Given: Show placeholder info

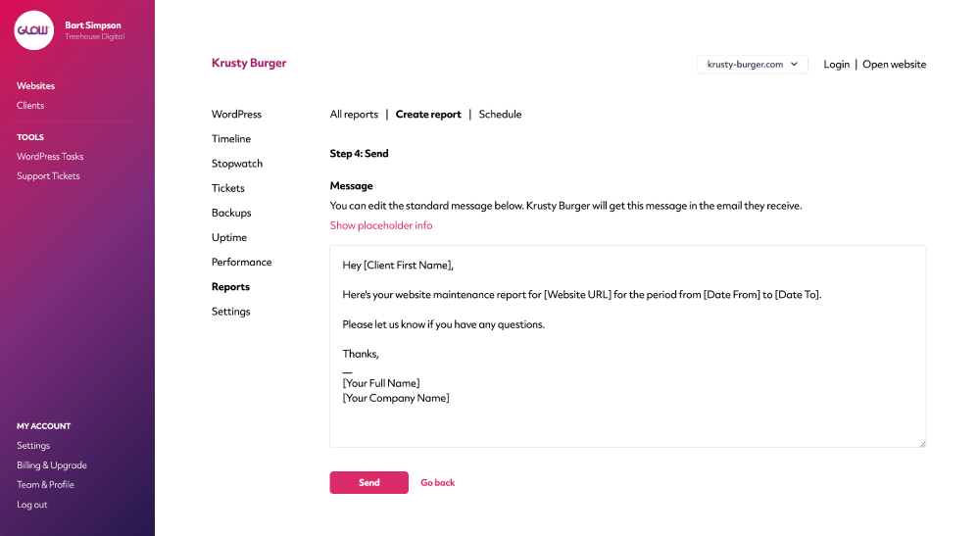Looking at the screenshot, I should click(380, 225).
